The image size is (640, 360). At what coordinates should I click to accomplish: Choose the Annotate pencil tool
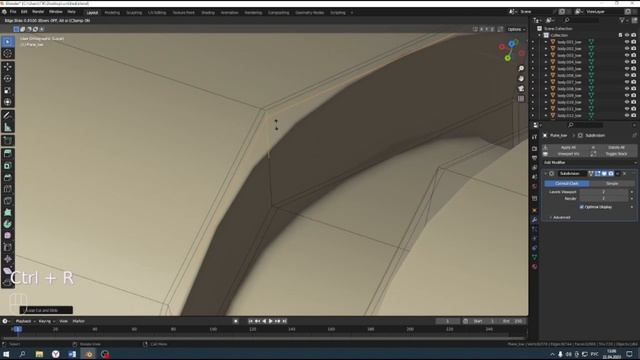coord(8,116)
